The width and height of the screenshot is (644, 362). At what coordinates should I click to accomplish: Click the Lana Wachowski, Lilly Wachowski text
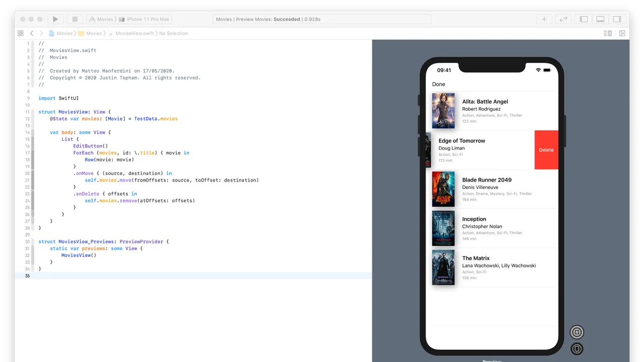(499, 265)
